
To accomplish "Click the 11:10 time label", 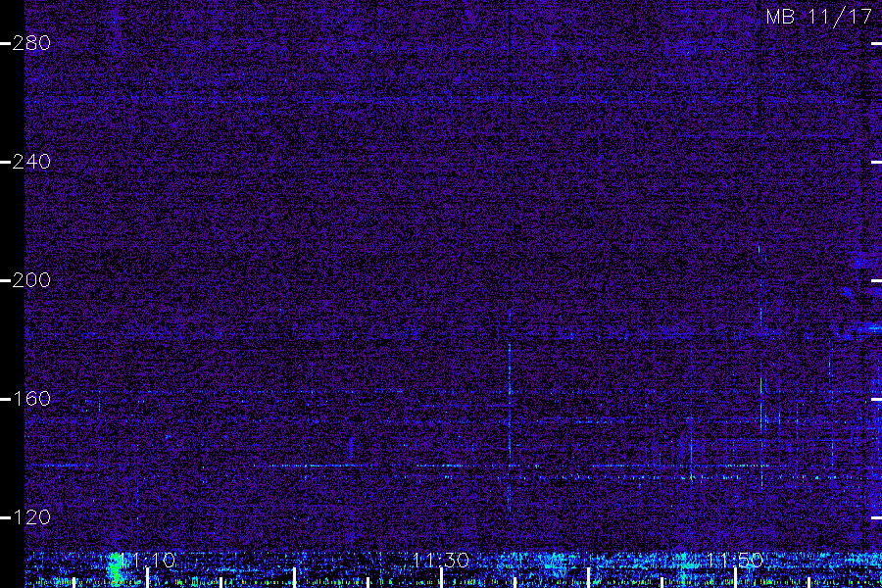I will click(x=147, y=560).
